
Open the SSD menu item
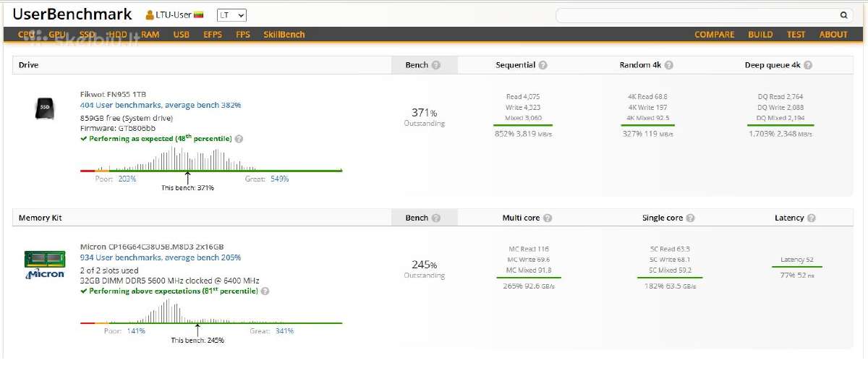(x=88, y=35)
